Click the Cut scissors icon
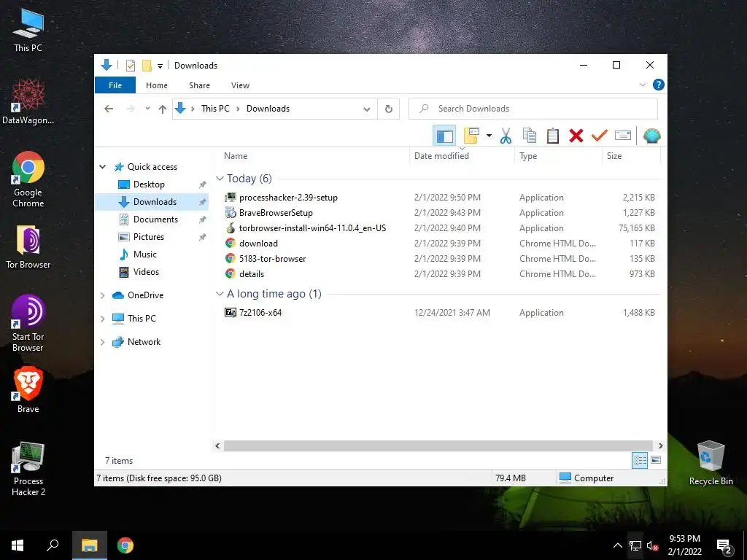The width and height of the screenshot is (747, 560). point(506,136)
